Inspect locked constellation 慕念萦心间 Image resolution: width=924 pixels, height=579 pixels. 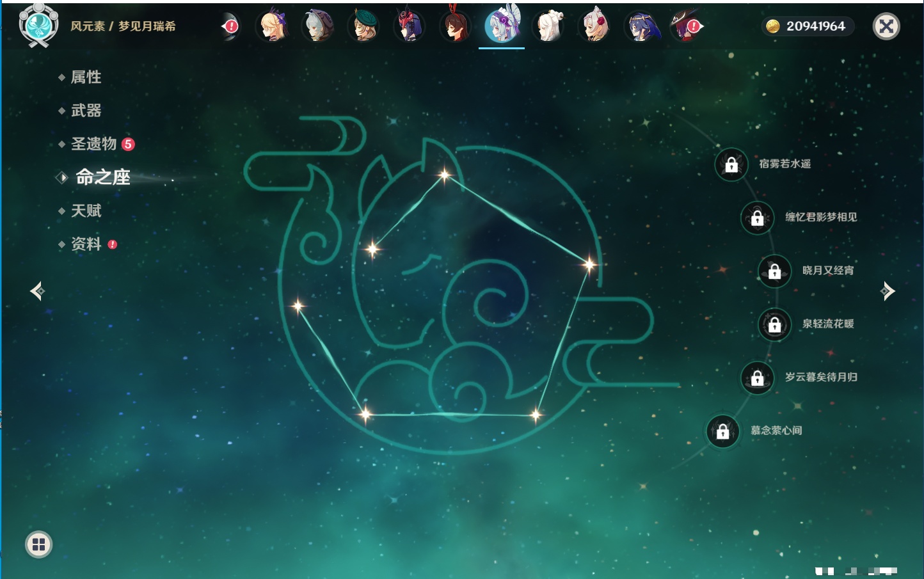click(723, 431)
